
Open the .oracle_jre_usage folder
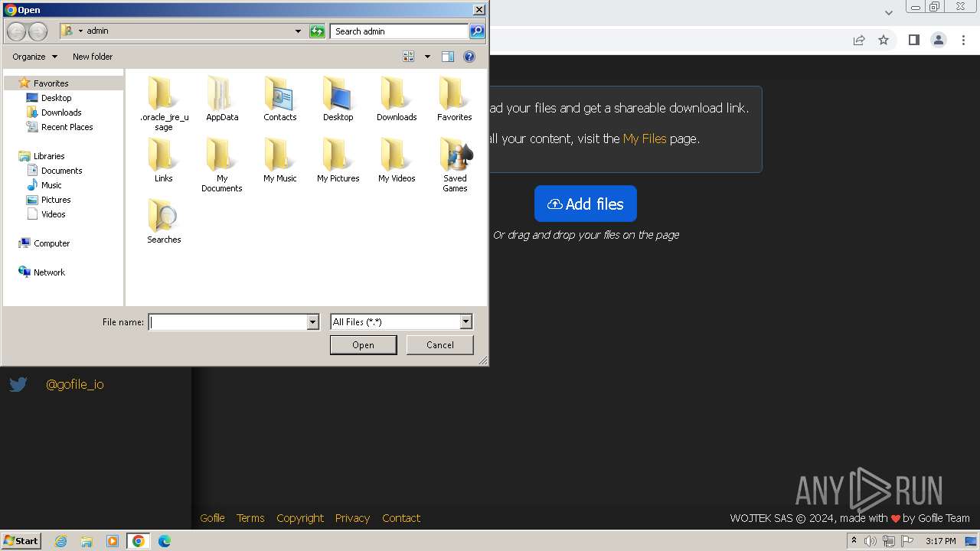coord(164,103)
